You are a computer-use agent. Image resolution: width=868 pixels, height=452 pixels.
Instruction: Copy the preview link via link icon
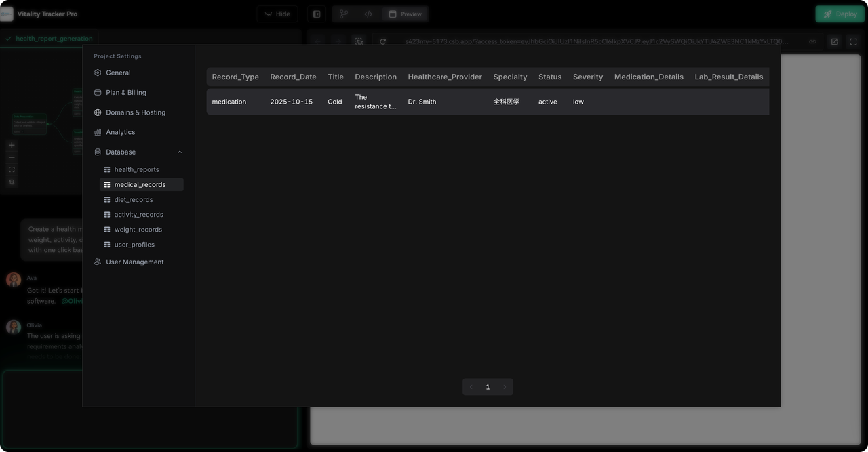(x=812, y=41)
